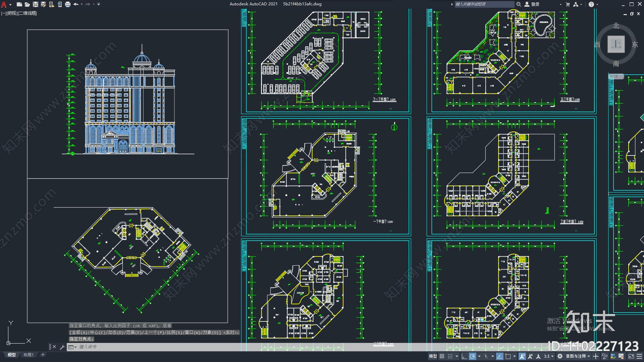Expand polar tracking angle arrow

click(479, 356)
